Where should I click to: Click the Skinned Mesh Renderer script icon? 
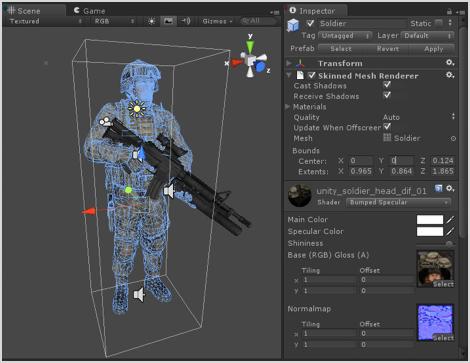coord(300,75)
